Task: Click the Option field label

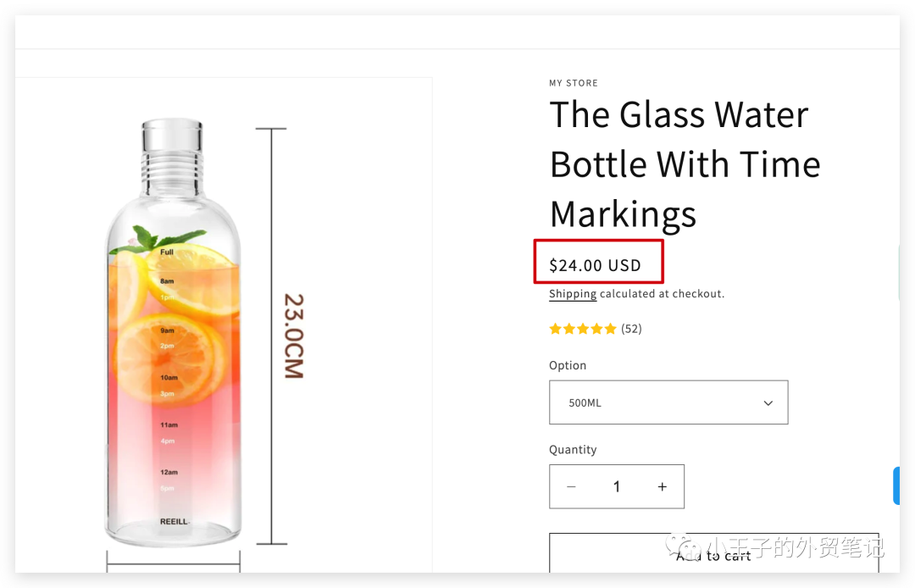Action: 568,365
